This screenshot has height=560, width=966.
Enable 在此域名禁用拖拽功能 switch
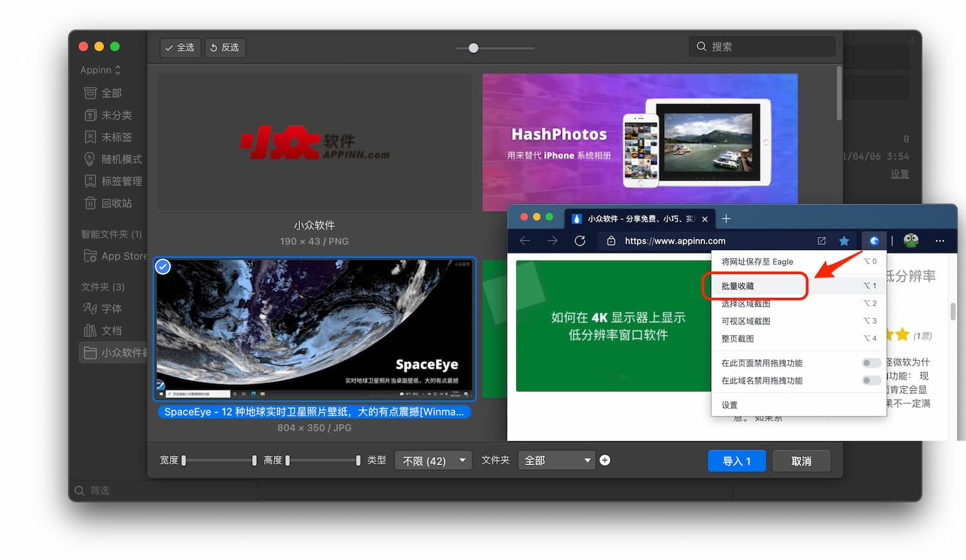[x=871, y=380]
